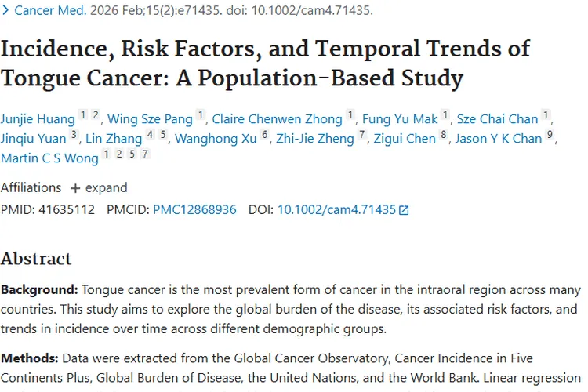The image size is (588, 392).
Task: Click affiliation superscript 9 after Jason Chan
Action: (550, 135)
